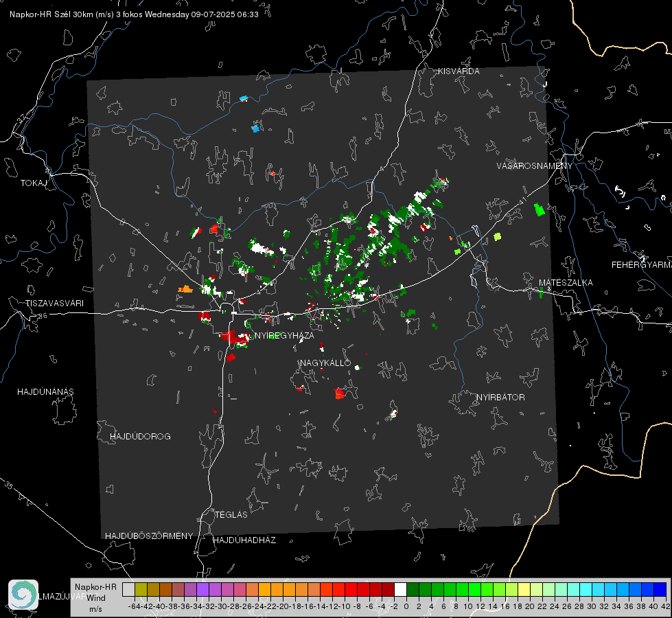Click the legend value 42
This screenshot has height=618, width=672.
pyautogui.click(x=666, y=606)
